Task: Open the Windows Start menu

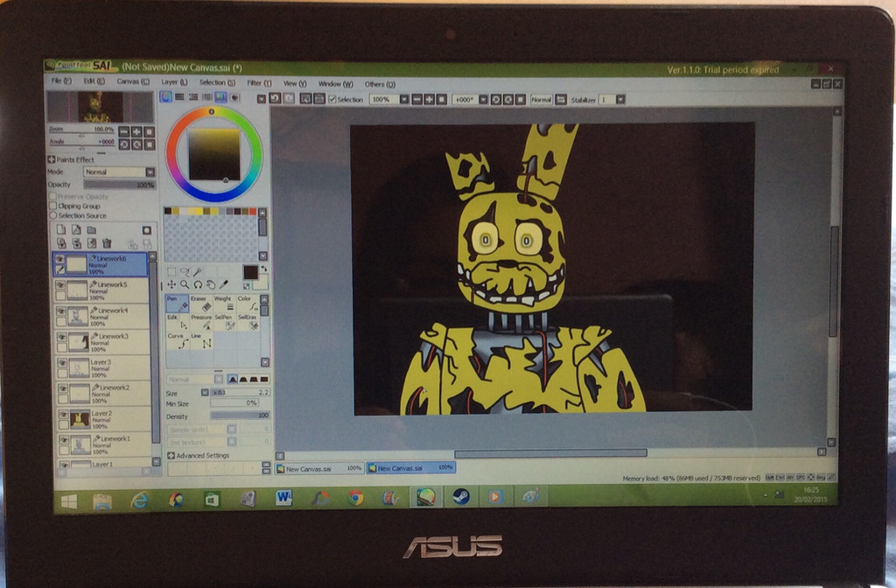Action: point(69,501)
